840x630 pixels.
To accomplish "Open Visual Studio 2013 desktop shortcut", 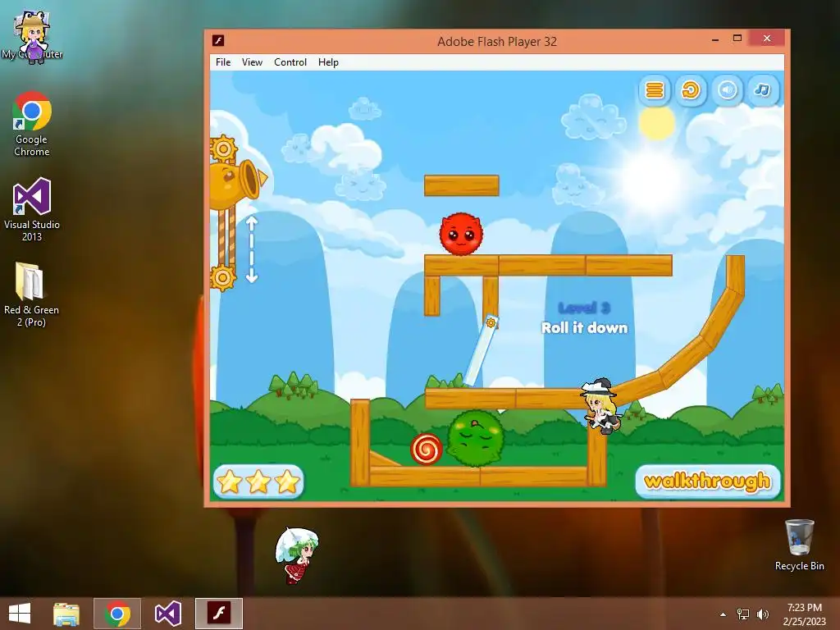I will point(32,209).
